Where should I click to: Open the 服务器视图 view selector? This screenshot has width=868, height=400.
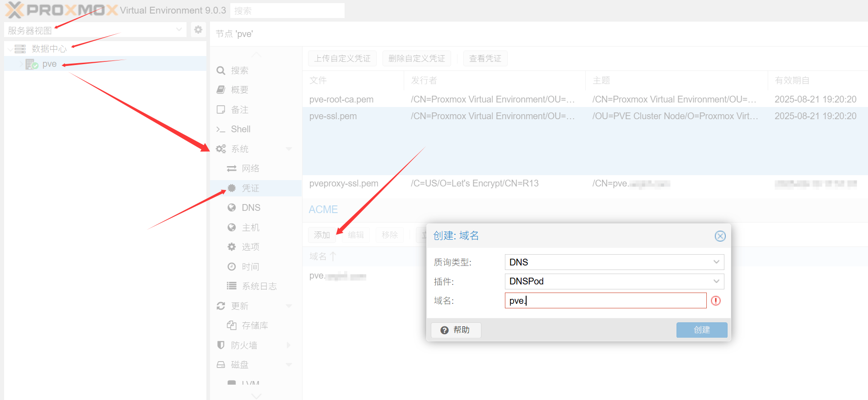[x=95, y=30]
